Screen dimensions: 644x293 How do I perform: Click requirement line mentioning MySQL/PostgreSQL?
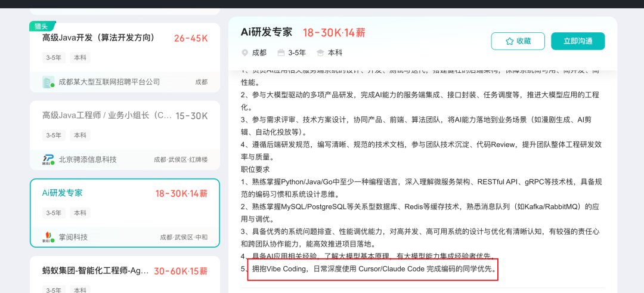coord(421,212)
